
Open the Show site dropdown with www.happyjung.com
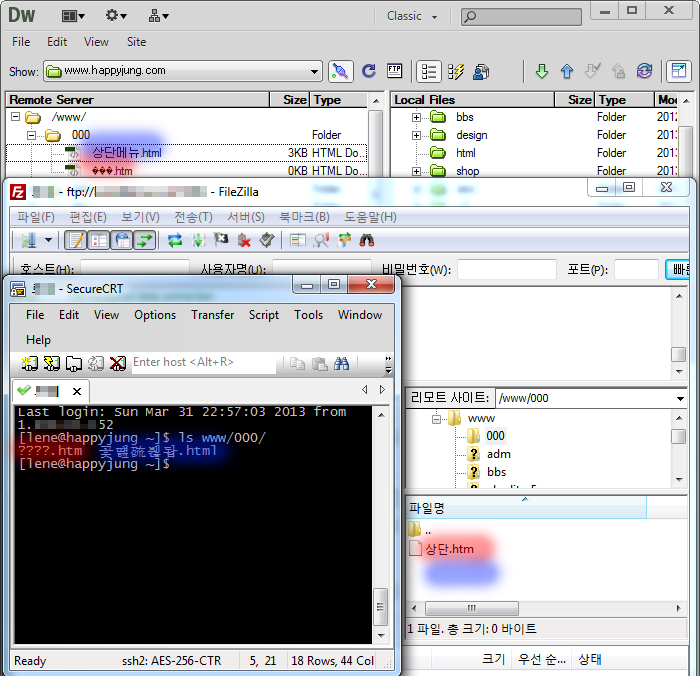pos(314,71)
